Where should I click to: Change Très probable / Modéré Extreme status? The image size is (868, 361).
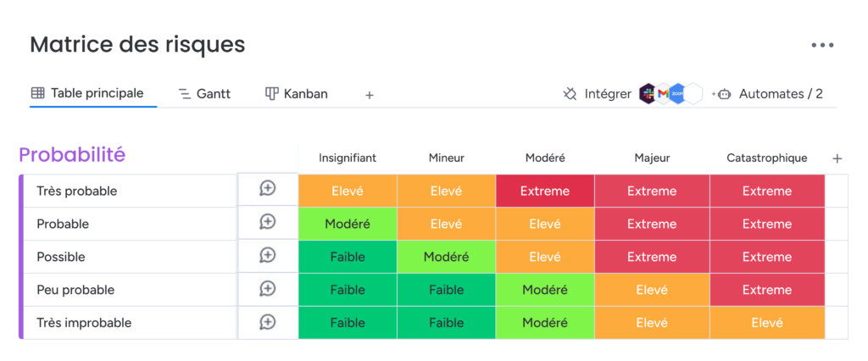tap(545, 191)
